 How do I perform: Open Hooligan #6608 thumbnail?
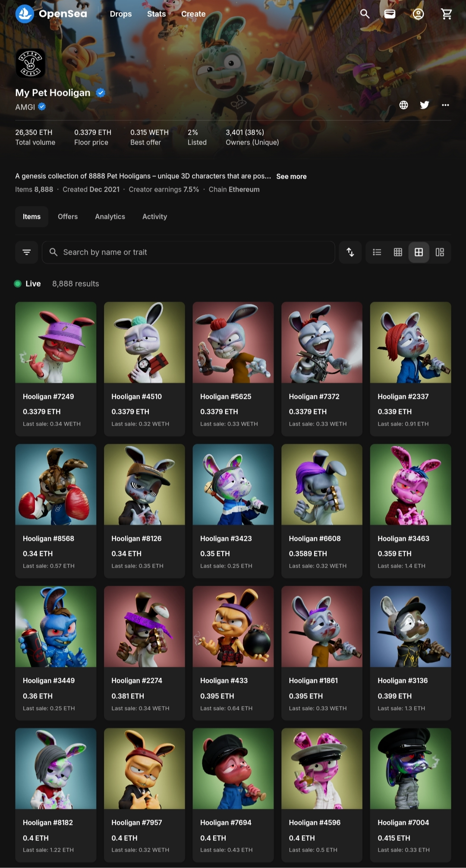[x=322, y=484]
